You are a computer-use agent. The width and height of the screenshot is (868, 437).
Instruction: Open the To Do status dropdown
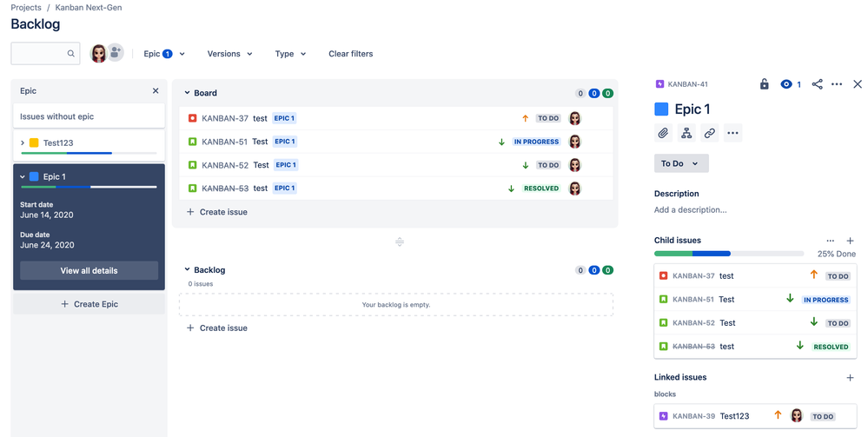pos(681,163)
